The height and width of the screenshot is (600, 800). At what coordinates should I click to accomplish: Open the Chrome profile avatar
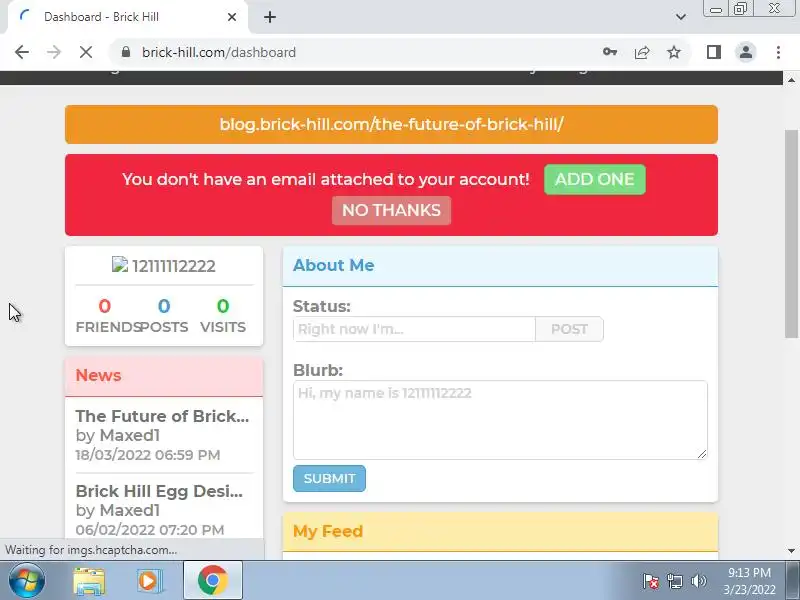coord(745,52)
